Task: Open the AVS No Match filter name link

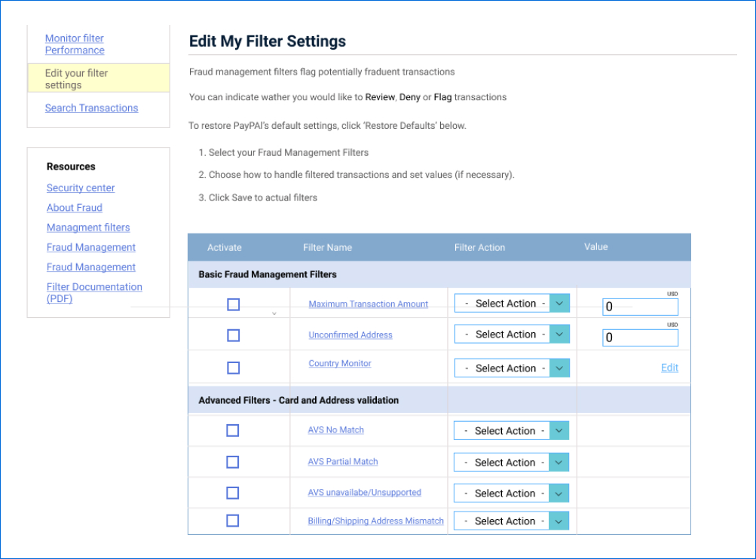Action: click(x=335, y=430)
